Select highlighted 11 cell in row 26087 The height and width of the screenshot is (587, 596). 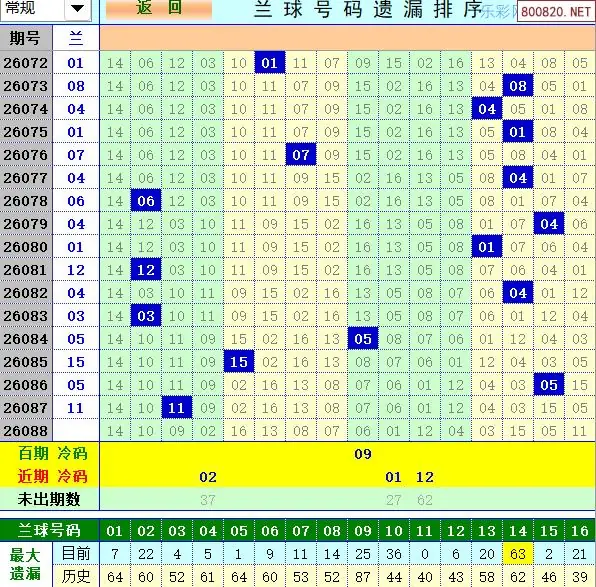click(177, 408)
